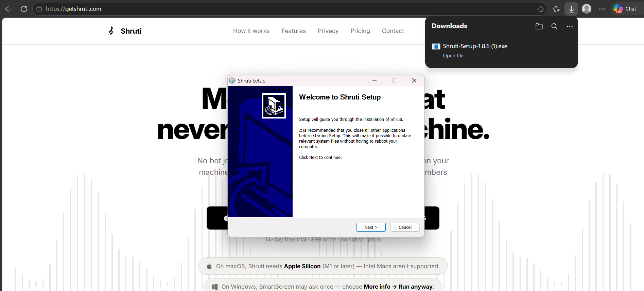
Task: Click Next in the Shruti Setup dialog
Action: 371,227
